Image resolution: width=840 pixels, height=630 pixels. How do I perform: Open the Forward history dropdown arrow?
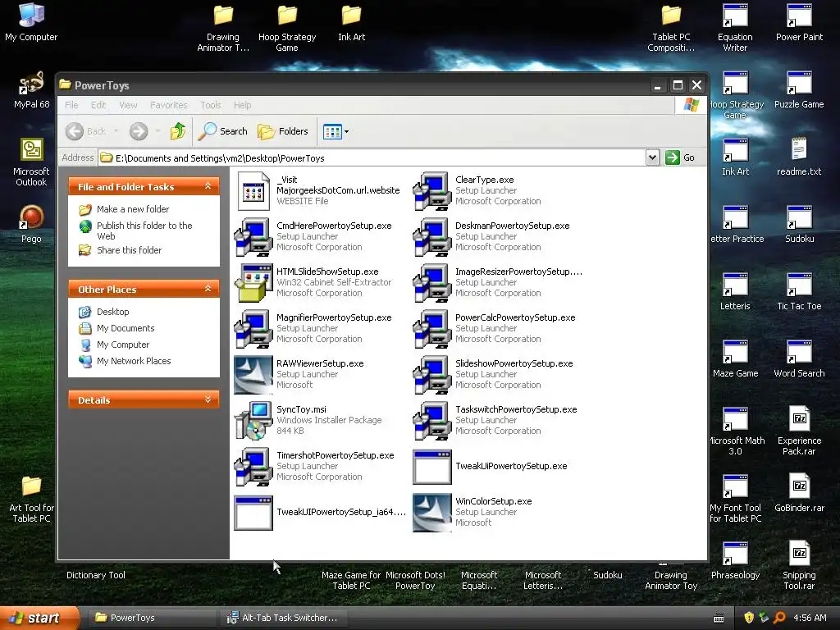coord(157,131)
